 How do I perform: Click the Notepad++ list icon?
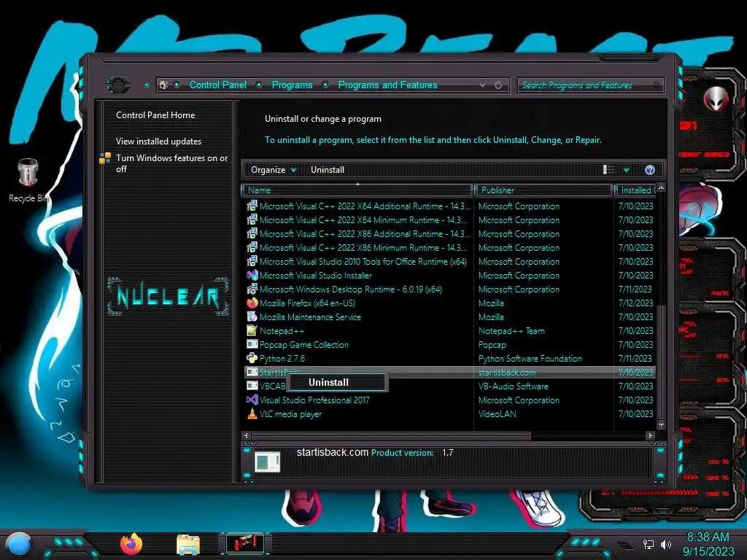click(x=252, y=330)
